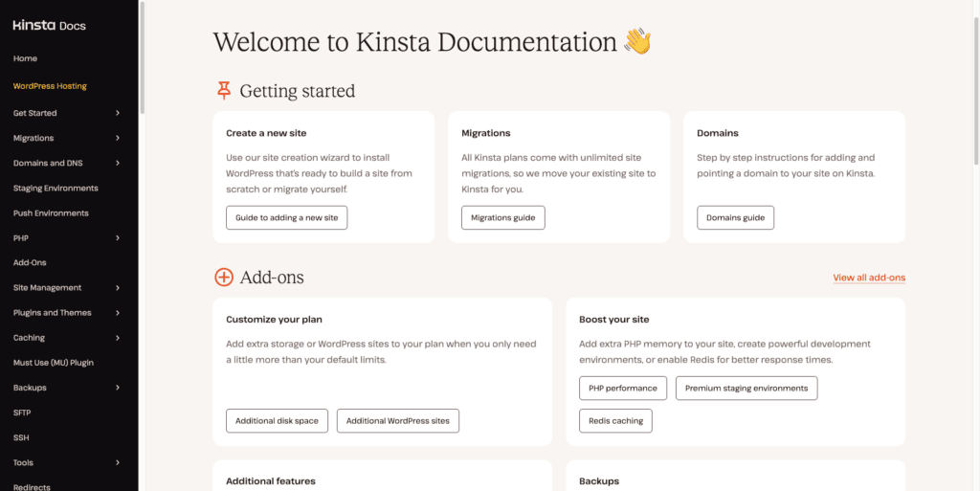Click the main page scrollbar thumb
The height and width of the screenshot is (491, 980).
[x=976, y=91]
